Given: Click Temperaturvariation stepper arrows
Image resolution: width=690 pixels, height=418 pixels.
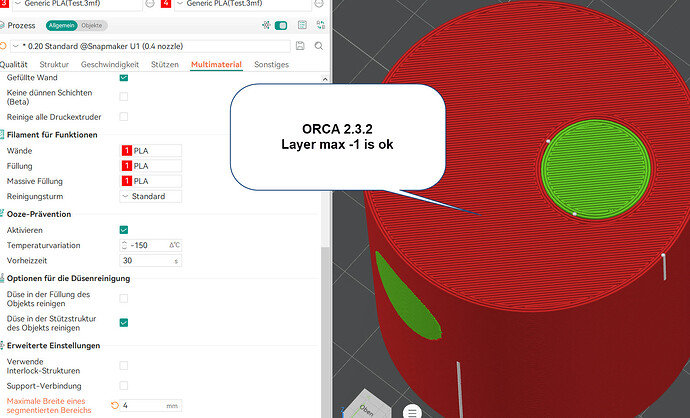Looking at the screenshot, I should (124, 245).
